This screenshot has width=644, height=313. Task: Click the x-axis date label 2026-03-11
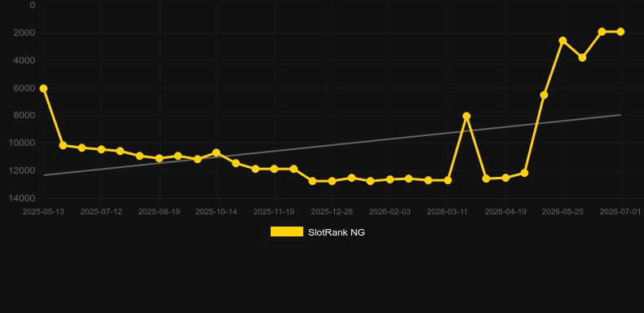(448, 212)
